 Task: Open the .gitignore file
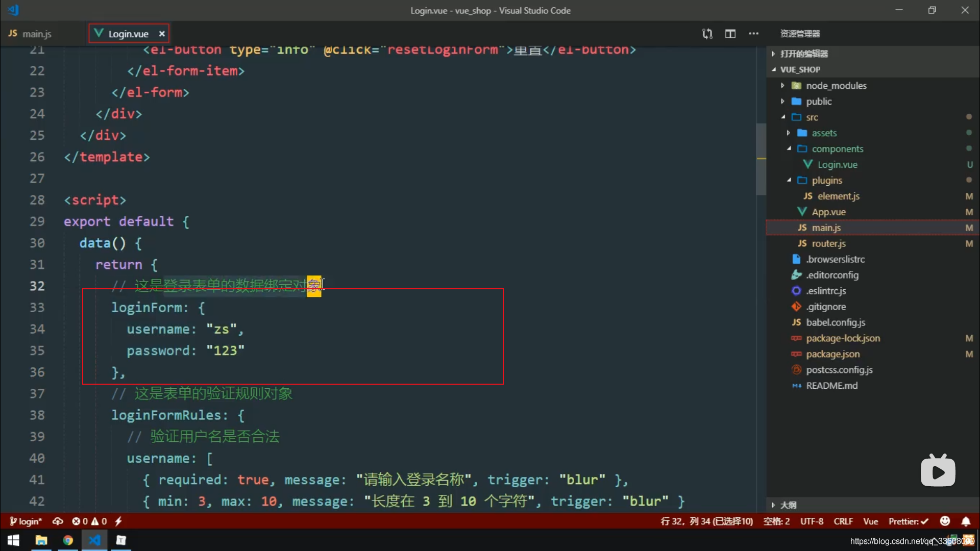coord(826,307)
